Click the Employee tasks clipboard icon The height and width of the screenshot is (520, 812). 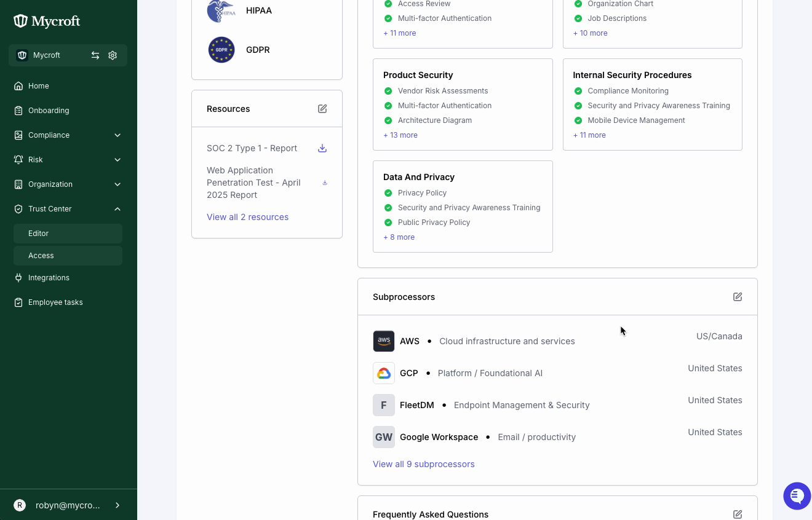coord(18,302)
